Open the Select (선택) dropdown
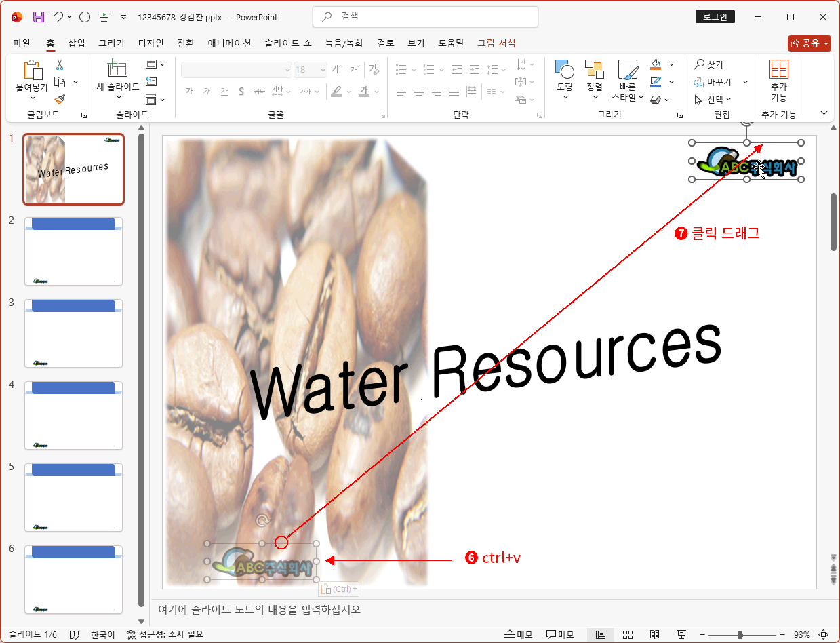840x643 pixels. pos(713,100)
